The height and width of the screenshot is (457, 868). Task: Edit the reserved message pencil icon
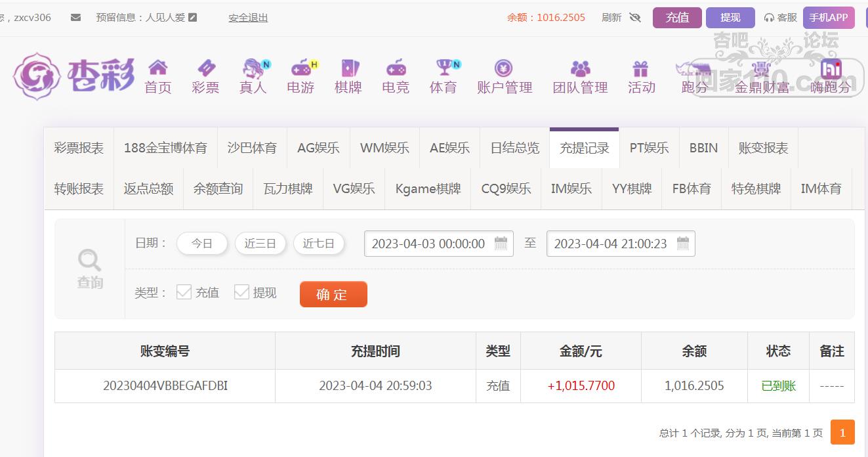click(192, 18)
